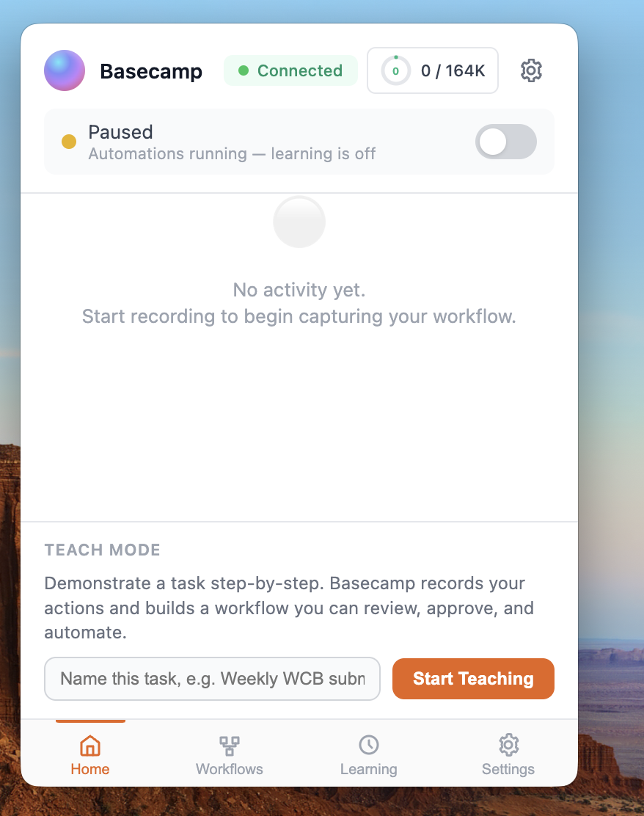Click the Connected status badge
The width and height of the screenshot is (644, 816).
coord(290,70)
